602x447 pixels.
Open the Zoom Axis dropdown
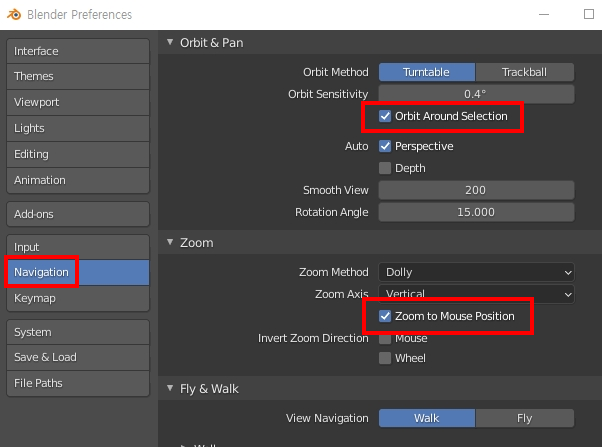(476, 294)
